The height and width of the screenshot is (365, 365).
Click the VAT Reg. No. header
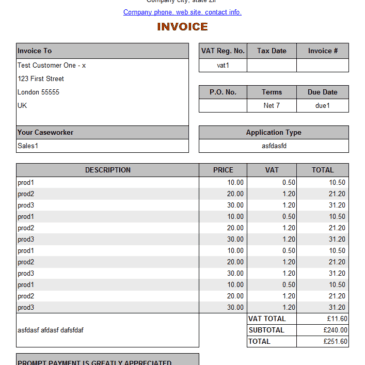(223, 51)
